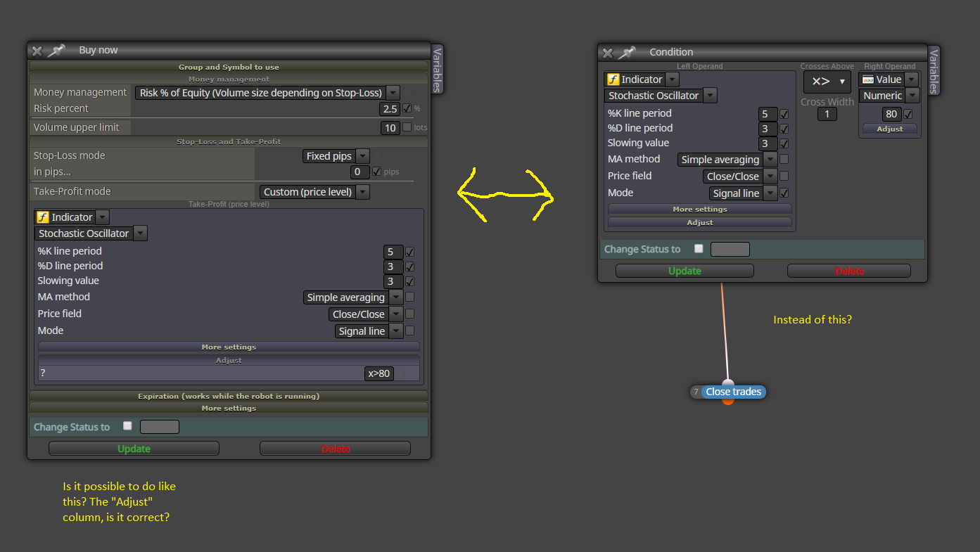Toggle Slowing value checkbox in Buy now
Image resolution: width=980 pixels, height=552 pixels.
pyautogui.click(x=410, y=281)
